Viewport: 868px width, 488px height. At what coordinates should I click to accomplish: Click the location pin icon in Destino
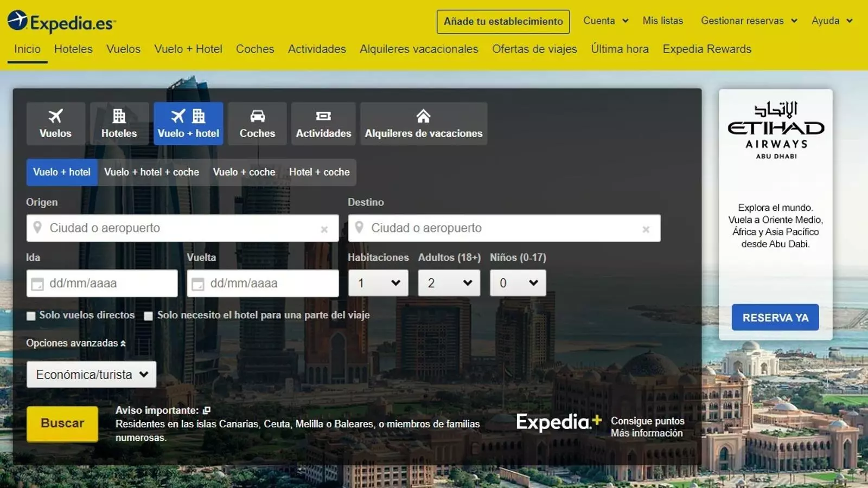click(359, 227)
